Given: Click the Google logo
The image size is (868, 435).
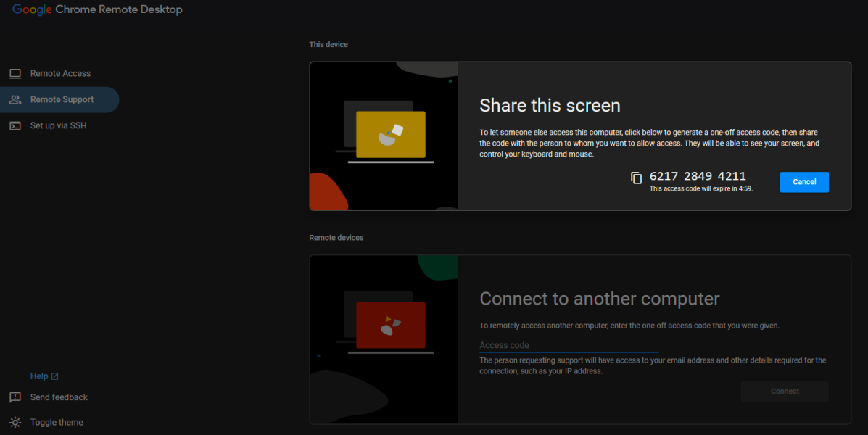Looking at the screenshot, I should (32, 9).
